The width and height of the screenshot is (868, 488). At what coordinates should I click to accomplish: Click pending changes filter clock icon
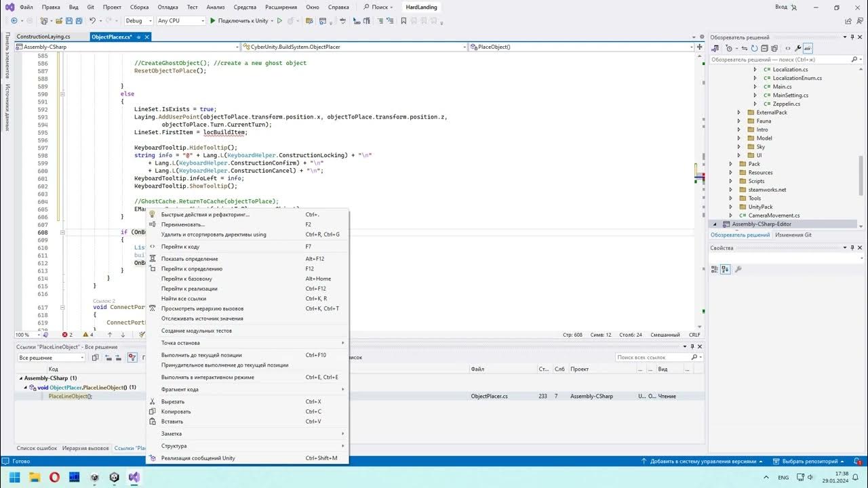[x=729, y=48]
